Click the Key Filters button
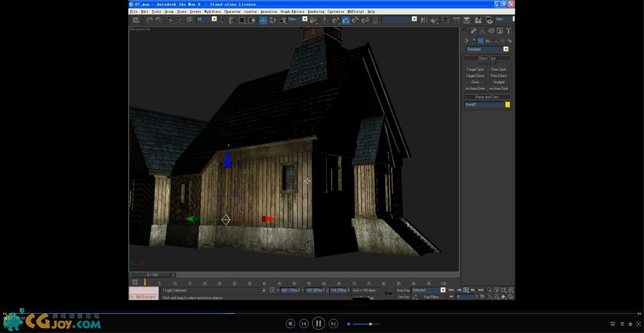Image resolution: width=644 pixels, height=333 pixels. (432, 297)
